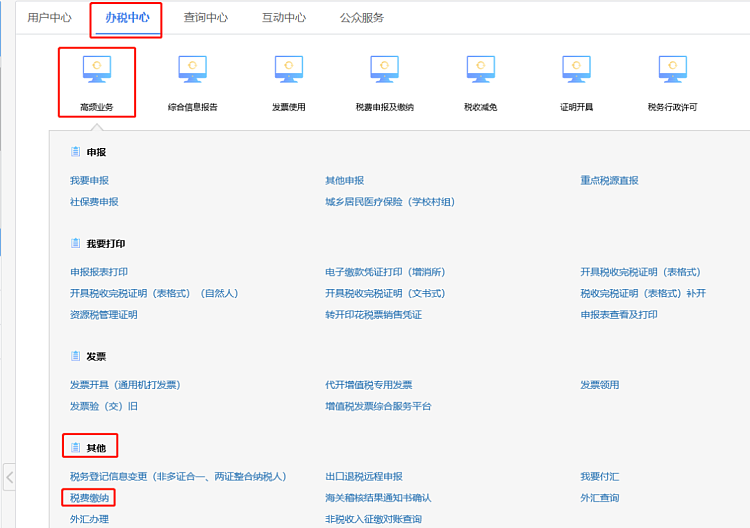
Task: Open the 海关稽核结果通知书确认 link
Action: click(378, 498)
